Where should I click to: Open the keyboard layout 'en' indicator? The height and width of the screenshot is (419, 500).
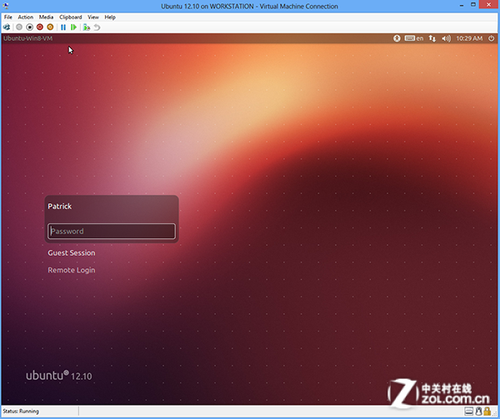(414, 38)
